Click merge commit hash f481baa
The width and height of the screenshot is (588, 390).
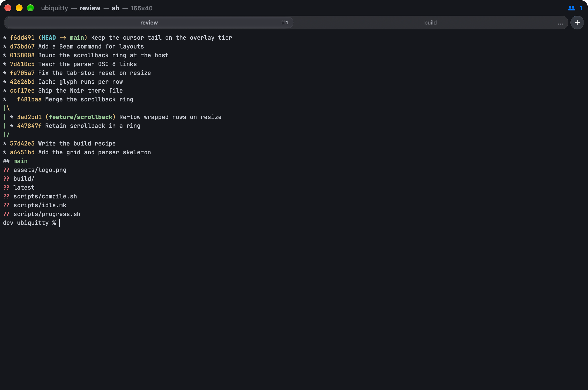tap(29, 99)
